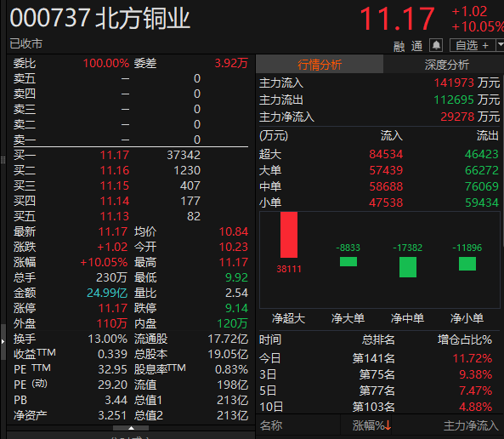The width and height of the screenshot is (504, 439).
Task: Click the green 净大单 bar -8833
Action: (x=348, y=262)
